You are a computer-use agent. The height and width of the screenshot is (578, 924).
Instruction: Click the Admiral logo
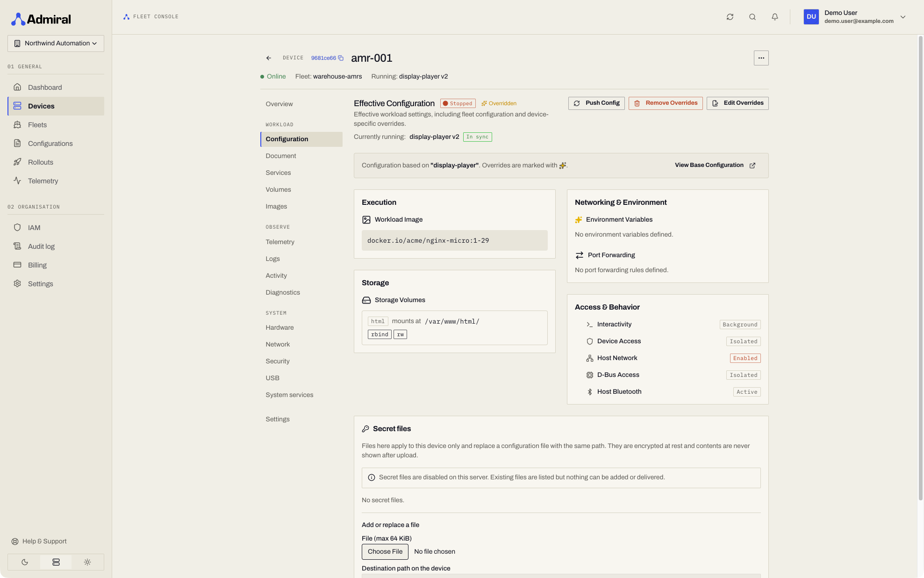(41, 19)
